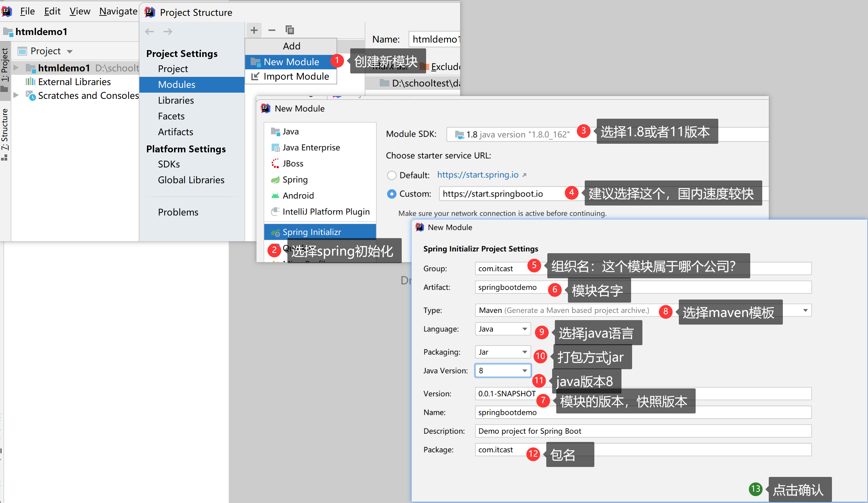Click the External Libraries icon in project tree
The width and height of the screenshot is (868, 503).
coord(30,82)
